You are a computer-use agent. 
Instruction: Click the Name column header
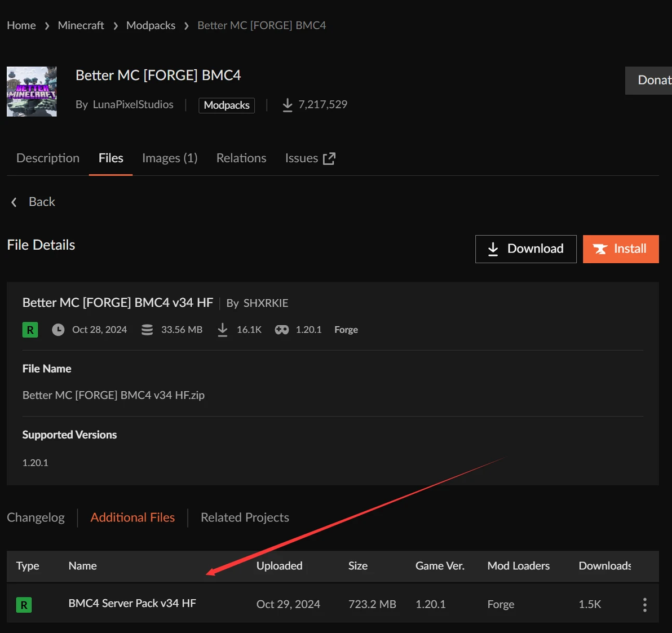83,566
